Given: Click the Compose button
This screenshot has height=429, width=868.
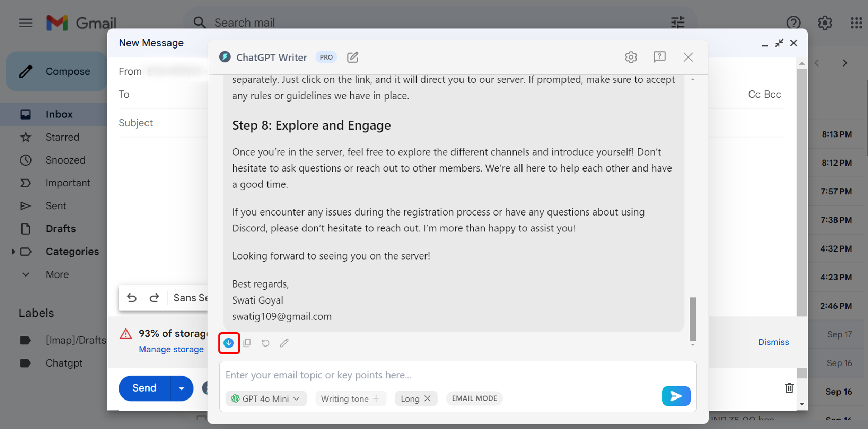Looking at the screenshot, I should click(57, 71).
